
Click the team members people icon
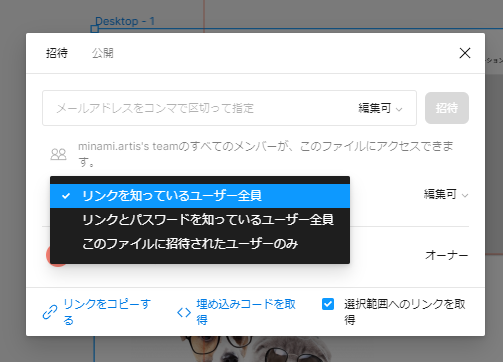[58, 154]
